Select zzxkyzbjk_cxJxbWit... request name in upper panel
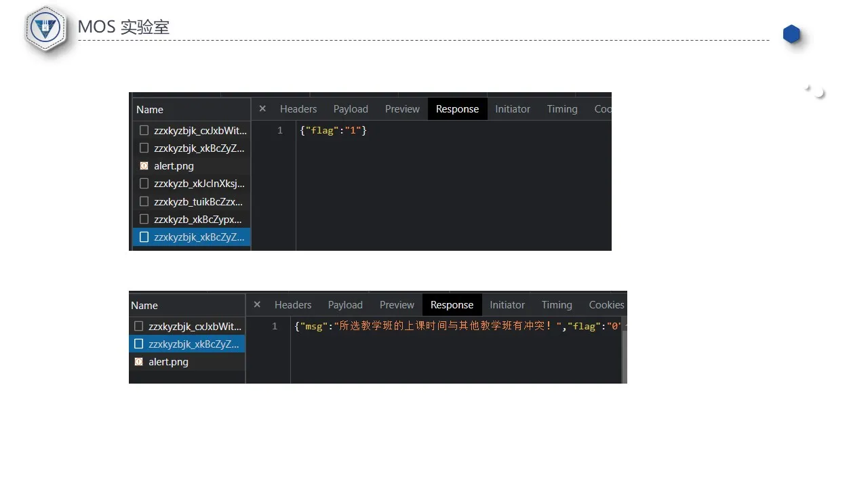This screenshot has width=868, height=488. (200, 130)
